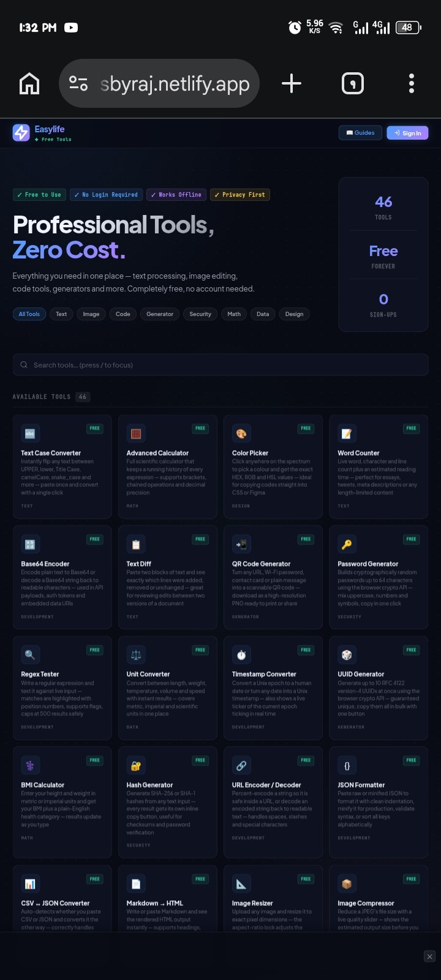Open the Image Compressor box icon
441x980 pixels.
point(347,884)
